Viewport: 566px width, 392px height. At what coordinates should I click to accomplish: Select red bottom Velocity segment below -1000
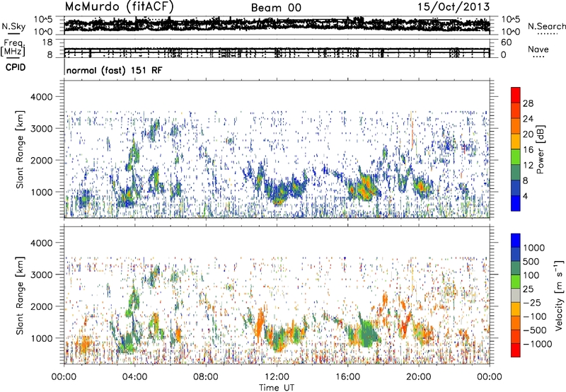(516, 350)
